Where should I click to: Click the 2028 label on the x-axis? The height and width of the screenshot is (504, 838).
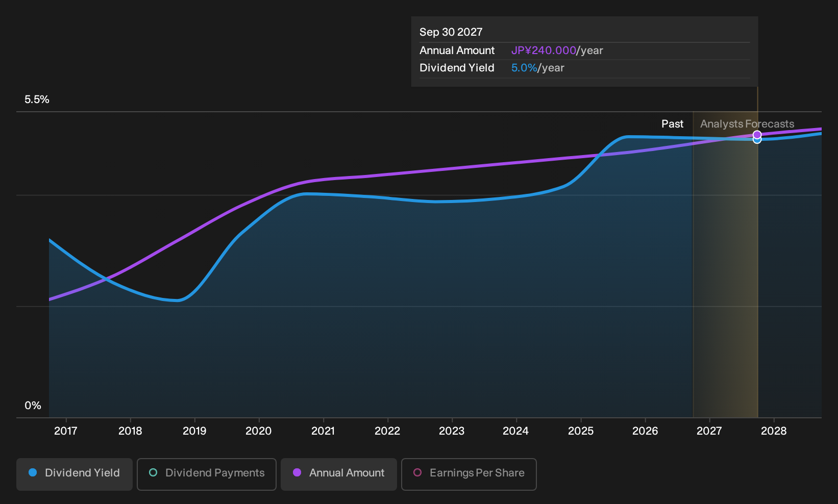774,431
